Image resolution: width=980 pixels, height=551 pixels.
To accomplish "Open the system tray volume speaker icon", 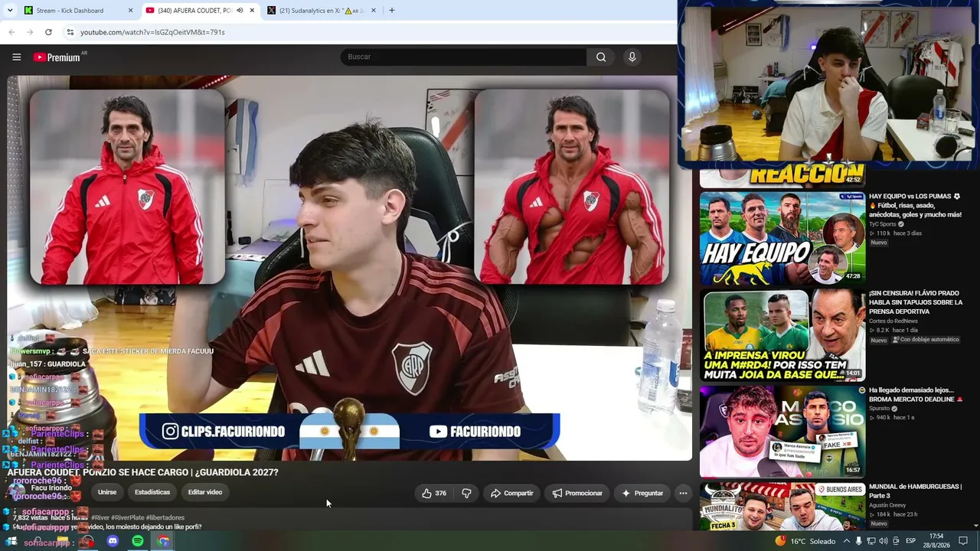I will pyautogui.click(x=884, y=541).
